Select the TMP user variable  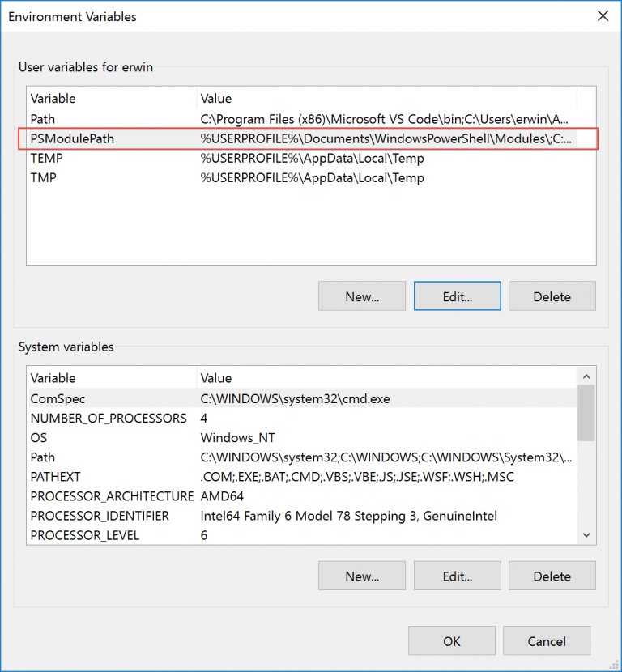click(121, 177)
